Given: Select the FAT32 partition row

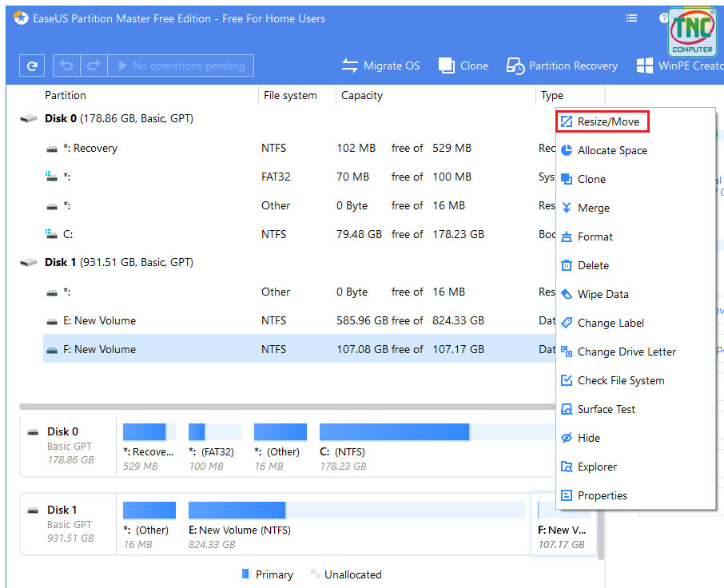Looking at the screenshot, I should (x=299, y=177).
